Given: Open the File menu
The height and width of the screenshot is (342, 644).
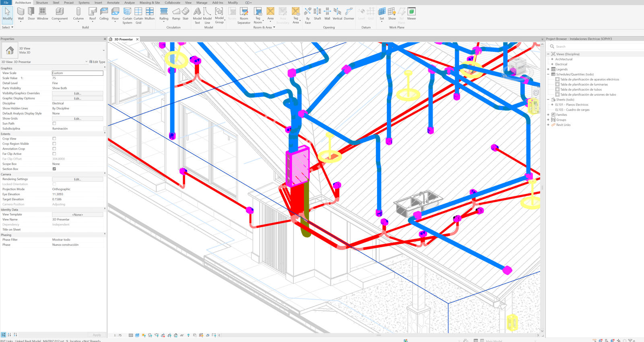Looking at the screenshot, I should 6,2.
